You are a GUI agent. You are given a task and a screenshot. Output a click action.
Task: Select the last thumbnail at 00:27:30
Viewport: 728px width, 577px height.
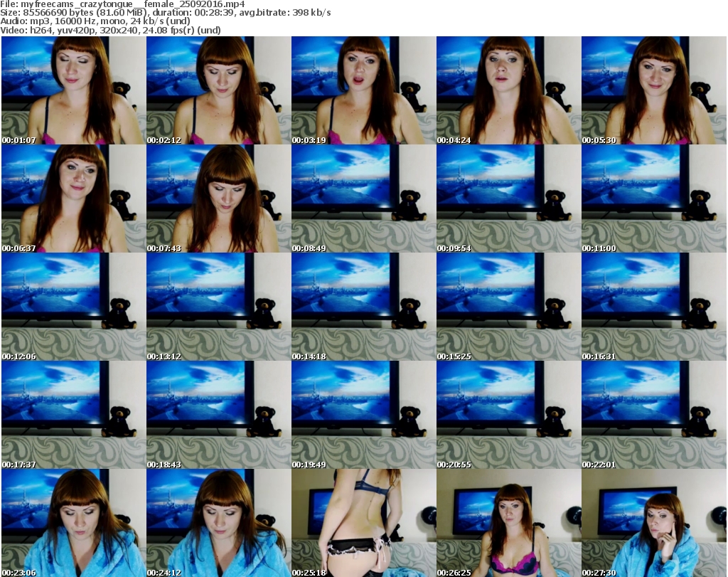[653, 523]
